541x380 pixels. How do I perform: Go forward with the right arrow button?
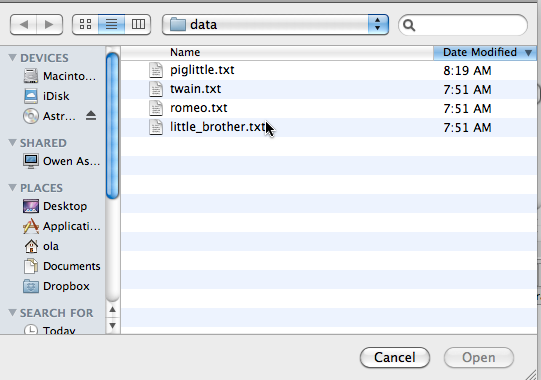pyautogui.click(x=49, y=25)
